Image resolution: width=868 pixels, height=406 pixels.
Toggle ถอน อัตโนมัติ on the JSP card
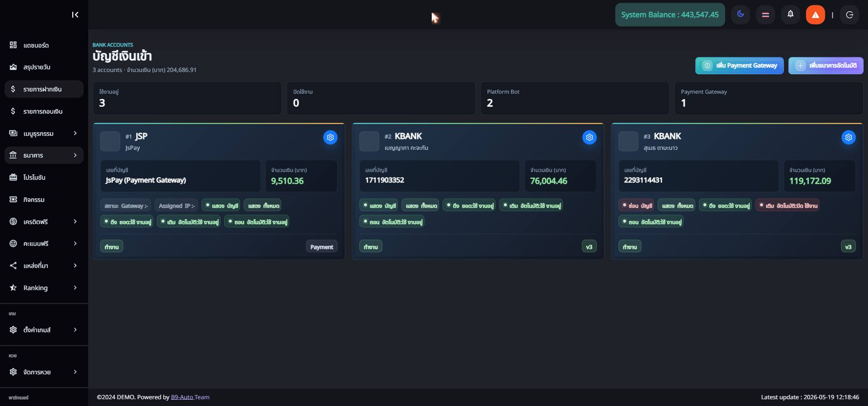(x=256, y=222)
